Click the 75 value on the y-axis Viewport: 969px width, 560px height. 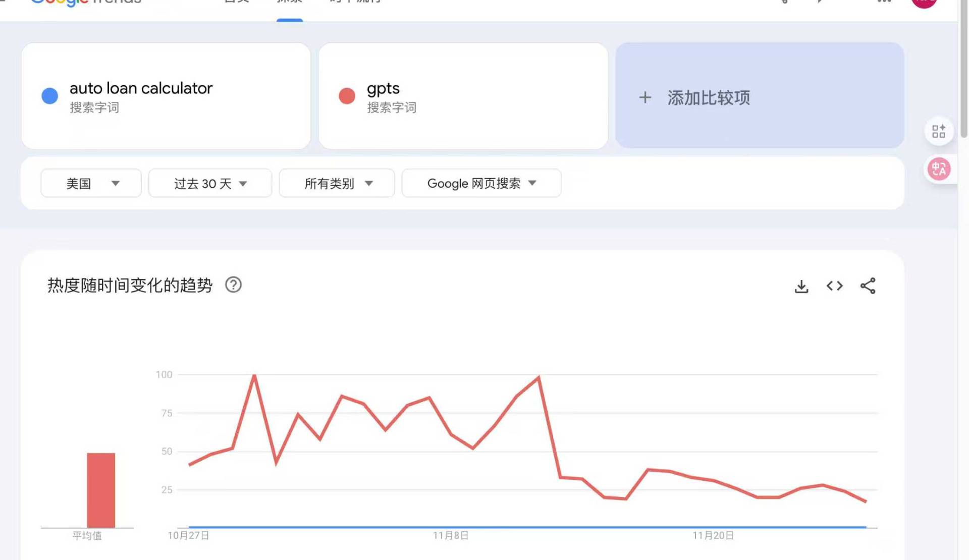click(167, 413)
